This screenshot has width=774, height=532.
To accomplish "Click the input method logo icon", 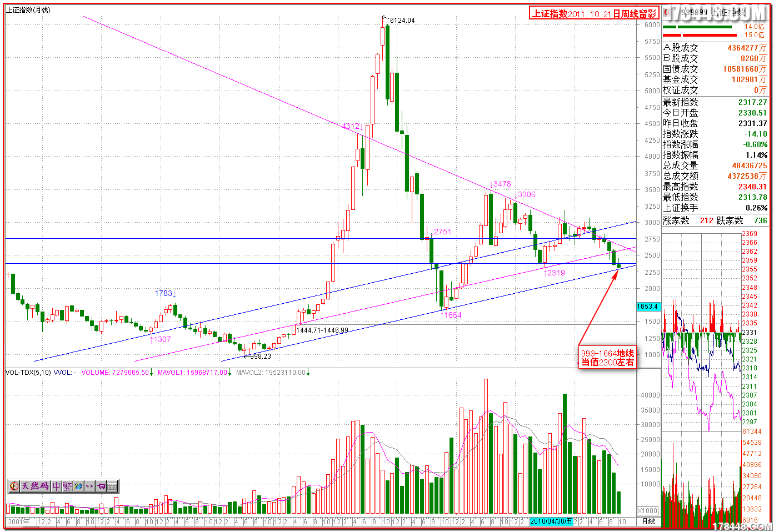I will click(x=14, y=486).
